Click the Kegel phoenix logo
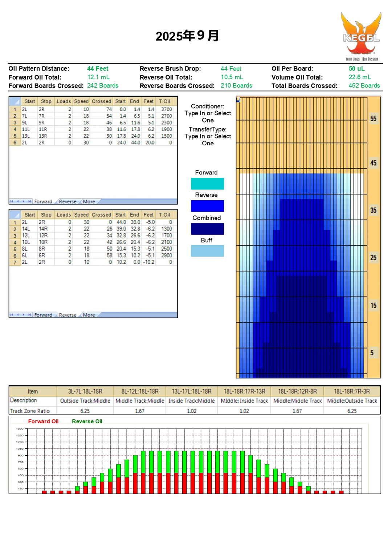The image size is (392, 536). click(361, 36)
